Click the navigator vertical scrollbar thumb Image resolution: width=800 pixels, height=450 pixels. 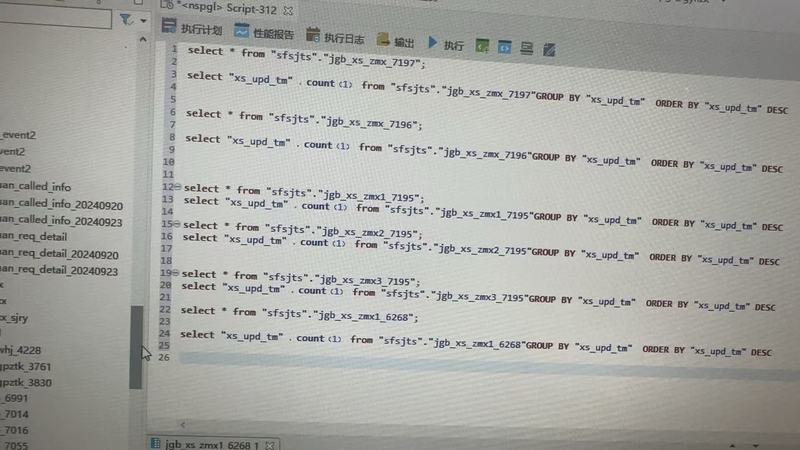click(x=136, y=347)
